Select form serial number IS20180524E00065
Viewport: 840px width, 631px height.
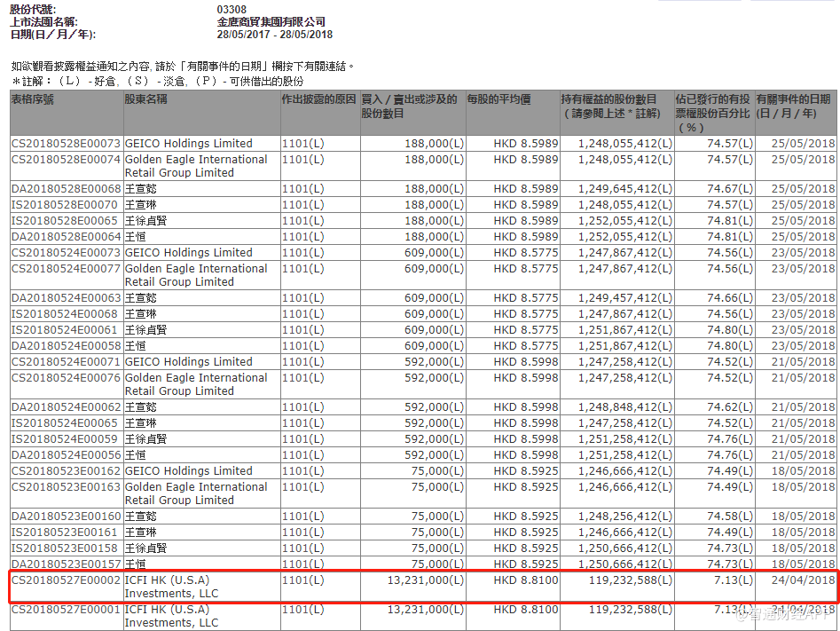(x=64, y=423)
